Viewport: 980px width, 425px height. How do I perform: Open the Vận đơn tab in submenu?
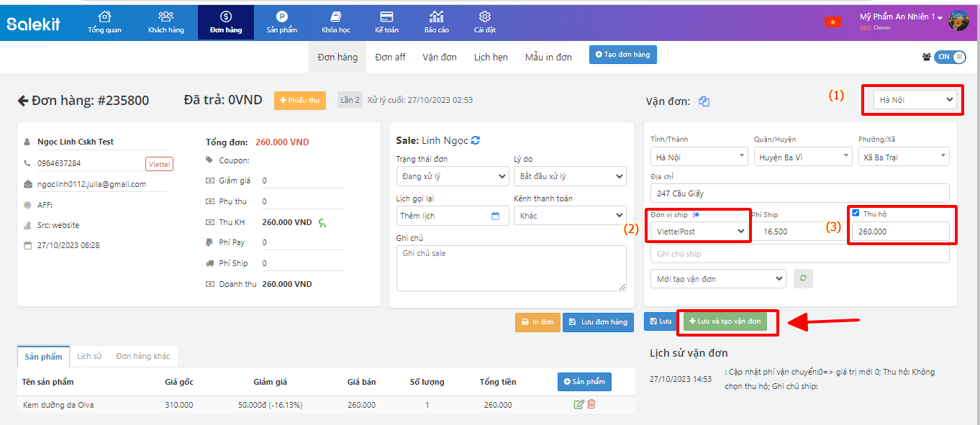[x=439, y=57]
